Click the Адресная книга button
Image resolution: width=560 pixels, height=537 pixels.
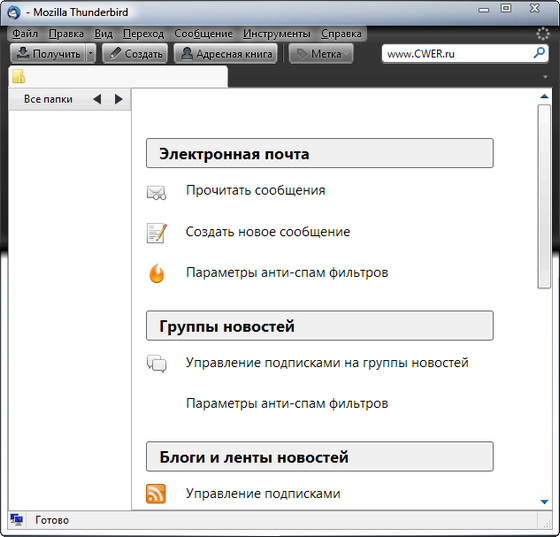[226, 54]
